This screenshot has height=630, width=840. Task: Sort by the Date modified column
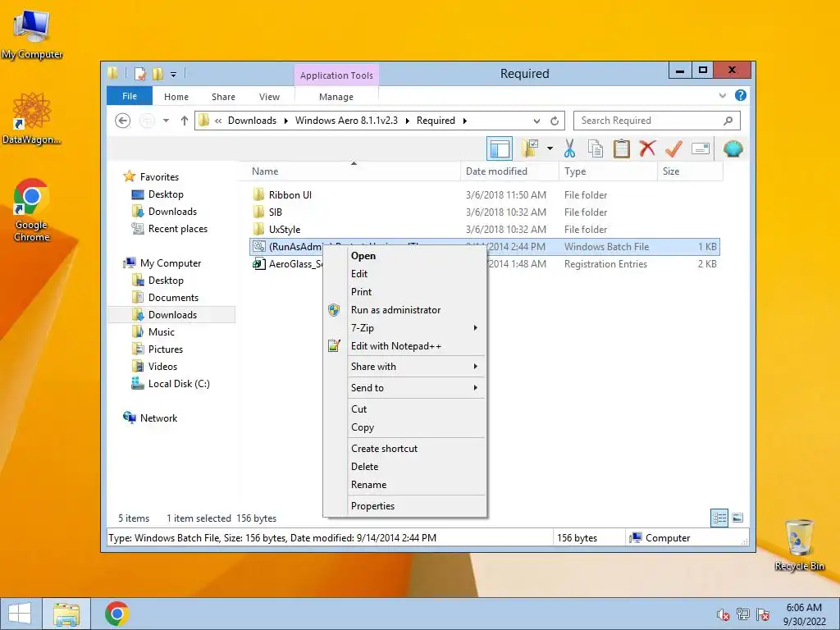coord(509,171)
